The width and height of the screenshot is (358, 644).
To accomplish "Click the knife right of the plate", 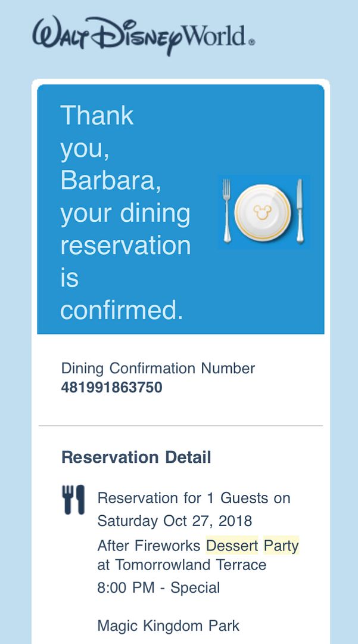I will click(x=300, y=211).
